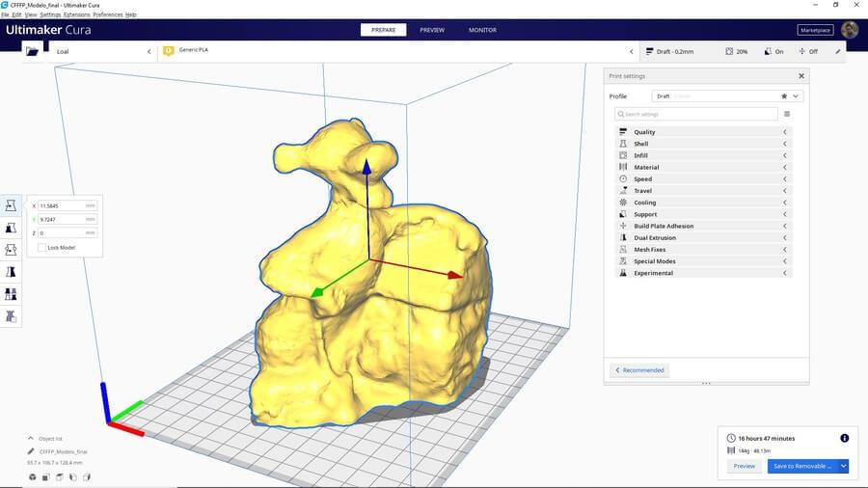Expand the Shell settings category
This screenshot has width=868, height=488.
[704, 144]
